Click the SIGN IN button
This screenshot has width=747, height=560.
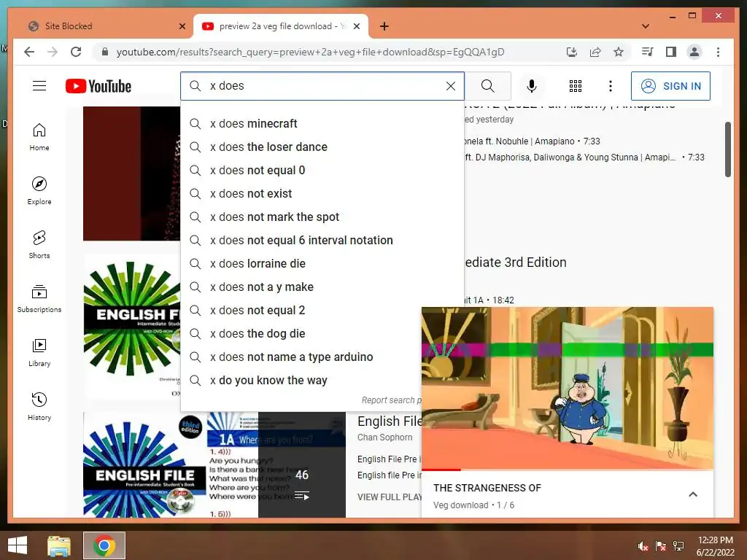(x=670, y=86)
